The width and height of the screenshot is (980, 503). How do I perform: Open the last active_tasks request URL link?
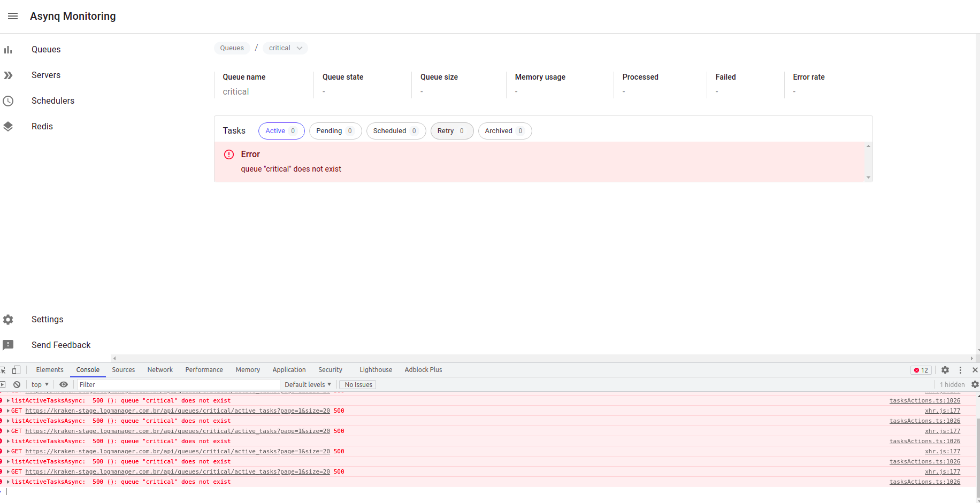(x=178, y=472)
